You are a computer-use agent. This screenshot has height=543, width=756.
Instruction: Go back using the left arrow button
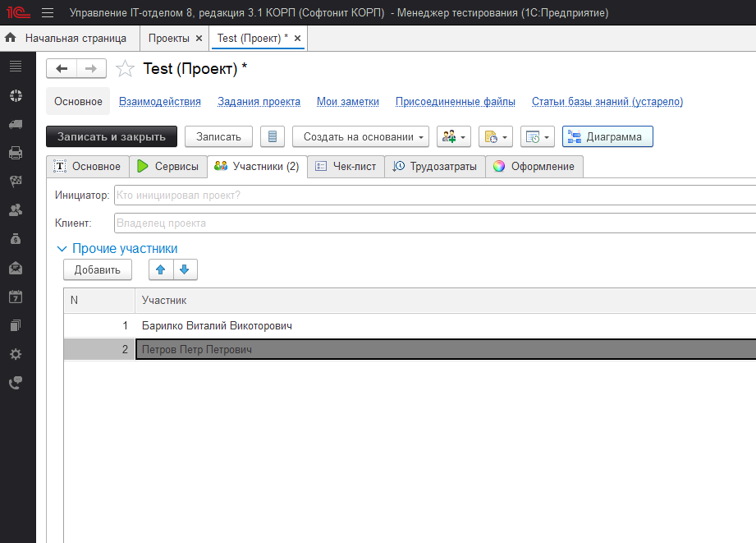click(x=62, y=69)
